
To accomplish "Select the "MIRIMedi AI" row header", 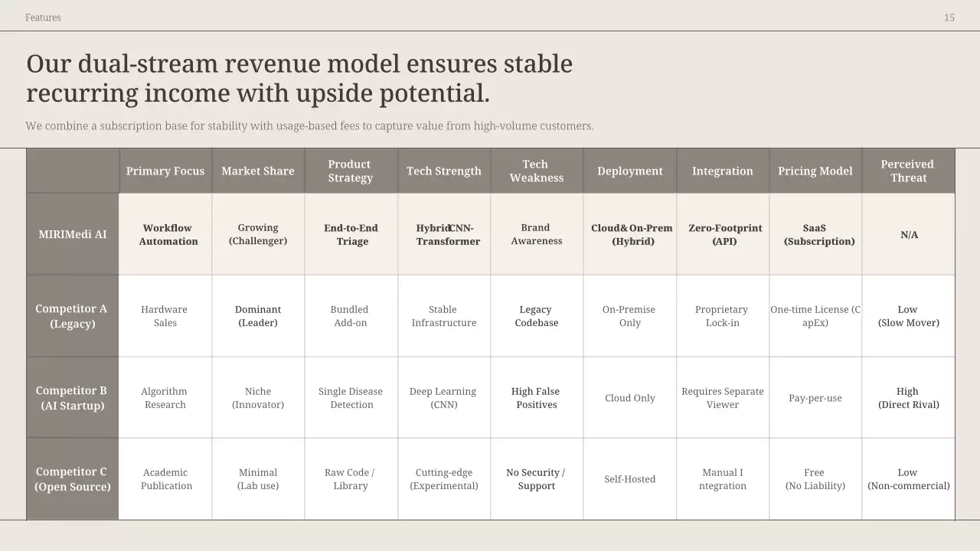I will 73,234.
